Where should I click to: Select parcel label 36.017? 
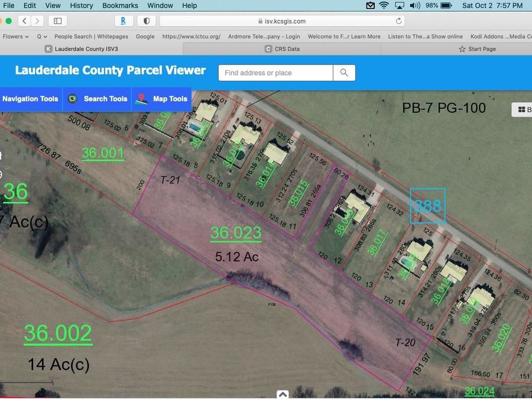pyautogui.click(x=377, y=242)
